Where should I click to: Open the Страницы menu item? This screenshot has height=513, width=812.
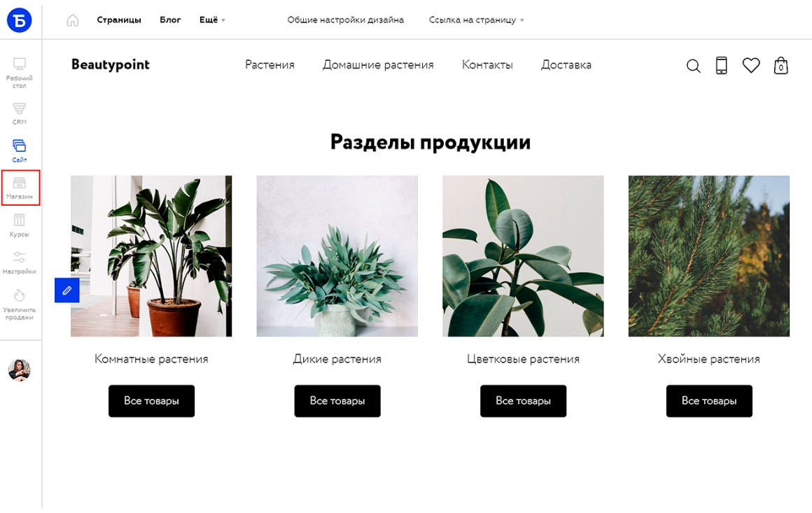pyautogui.click(x=118, y=20)
